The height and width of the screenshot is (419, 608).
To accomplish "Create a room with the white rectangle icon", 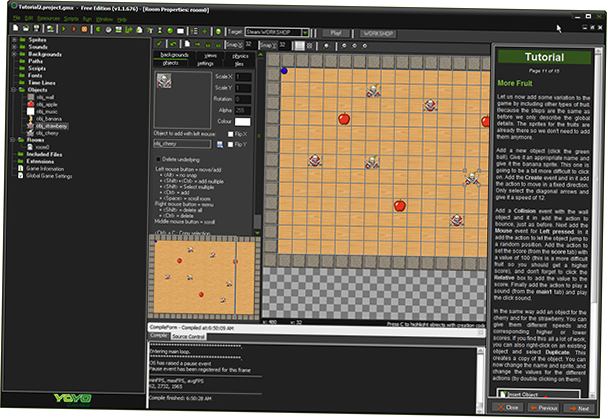I will 180,31.
